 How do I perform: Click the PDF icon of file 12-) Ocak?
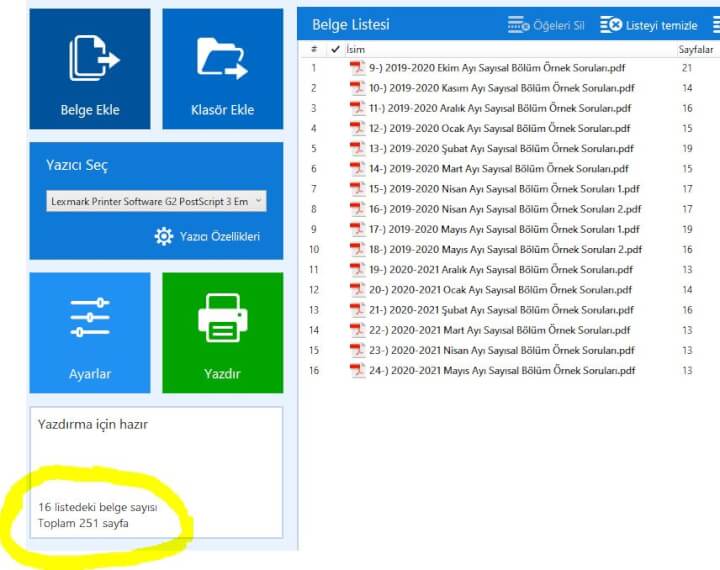coord(357,128)
